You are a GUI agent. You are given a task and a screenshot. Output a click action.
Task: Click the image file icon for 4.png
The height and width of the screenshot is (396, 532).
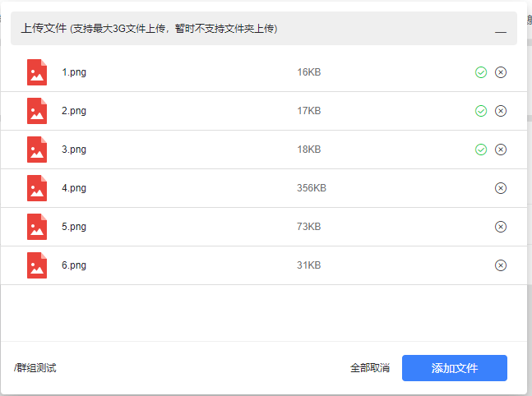click(36, 188)
